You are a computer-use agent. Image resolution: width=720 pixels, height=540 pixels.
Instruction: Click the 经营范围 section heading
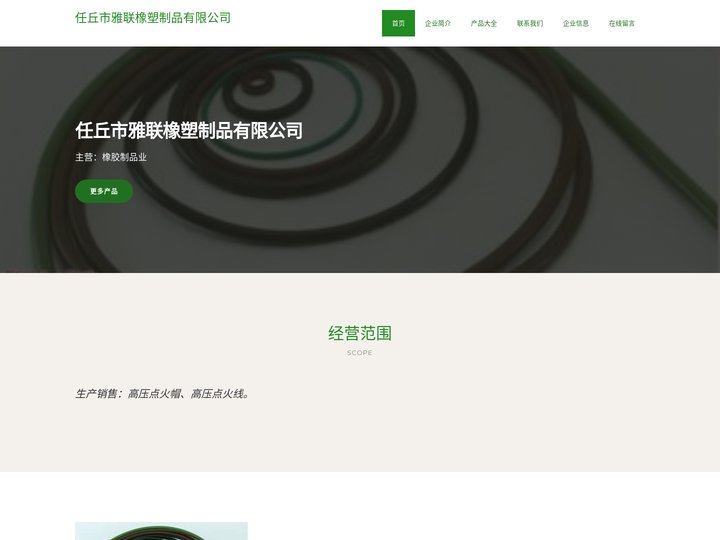pos(360,333)
